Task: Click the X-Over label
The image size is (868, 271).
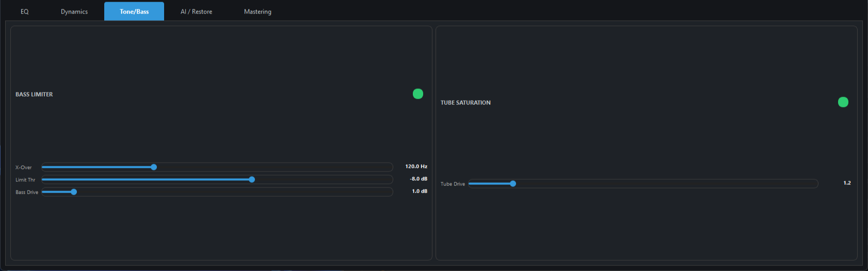Action: [x=24, y=168]
